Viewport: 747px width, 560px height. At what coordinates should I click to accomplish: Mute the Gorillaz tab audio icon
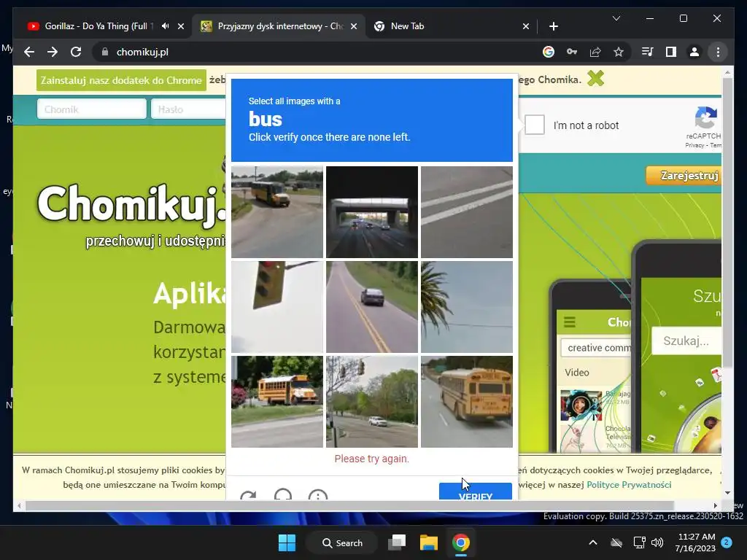pyautogui.click(x=166, y=26)
